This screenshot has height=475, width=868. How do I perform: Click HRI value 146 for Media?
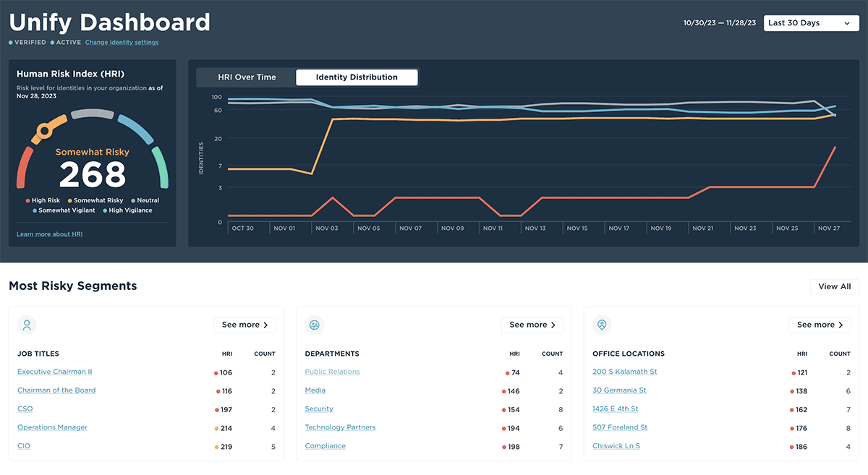click(514, 391)
